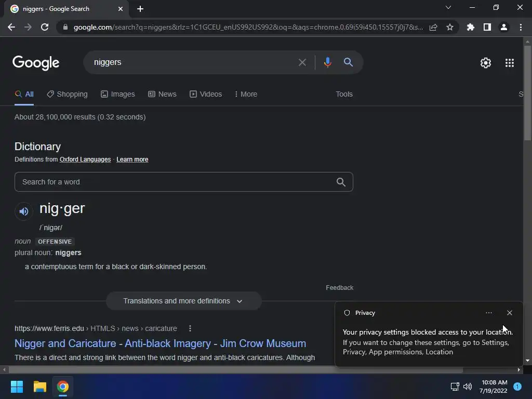Follow the Learn more link
Viewport: 532px width, 399px height.
(132, 159)
